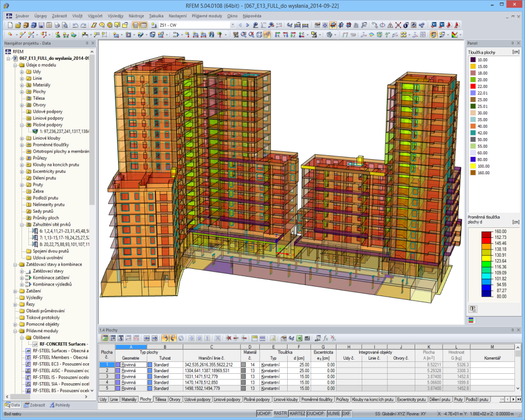Viewport: 525px width, 420px height.
Task: Go to the previous load case arrow
Action: pyautogui.click(x=240, y=25)
